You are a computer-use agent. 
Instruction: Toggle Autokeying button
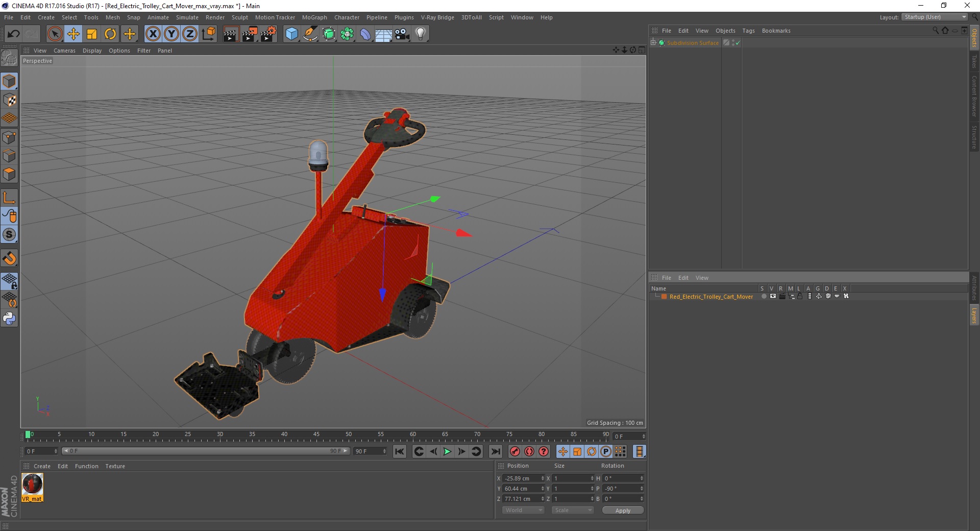[x=529, y=451]
